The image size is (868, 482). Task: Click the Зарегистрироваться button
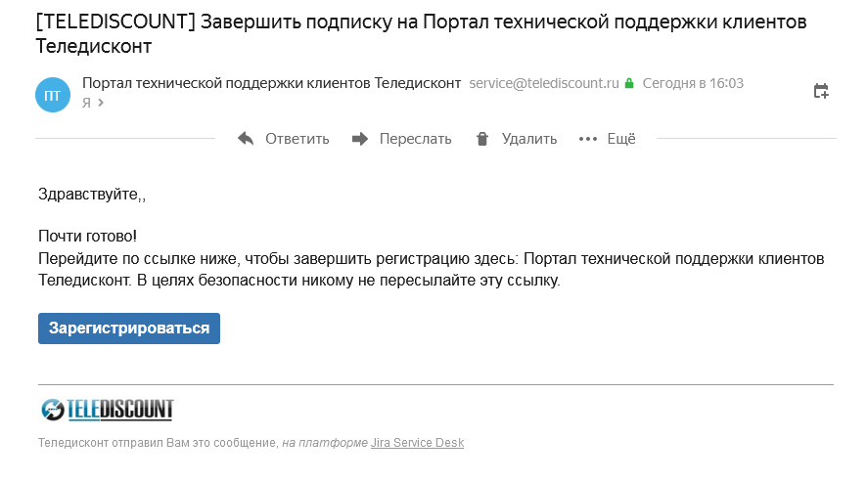(x=129, y=329)
